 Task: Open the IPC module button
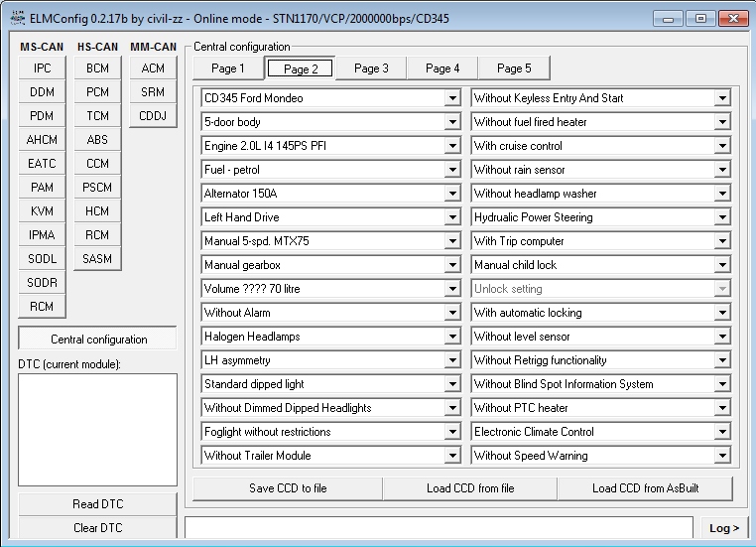pyautogui.click(x=42, y=68)
